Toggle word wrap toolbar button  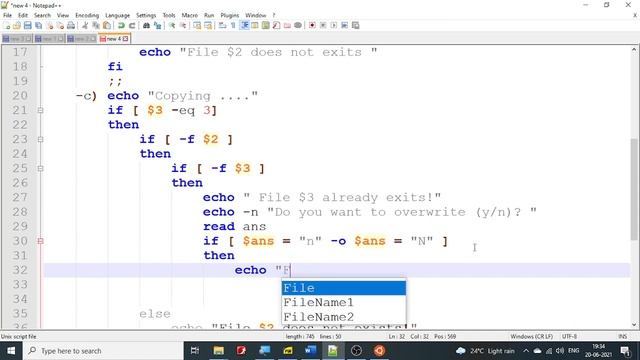point(221,25)
